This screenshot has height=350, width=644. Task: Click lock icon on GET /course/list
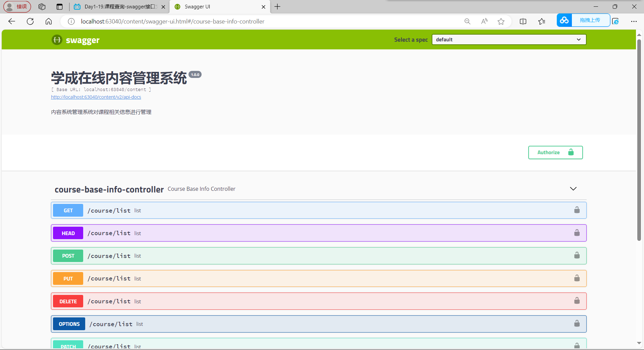(577, 210)
